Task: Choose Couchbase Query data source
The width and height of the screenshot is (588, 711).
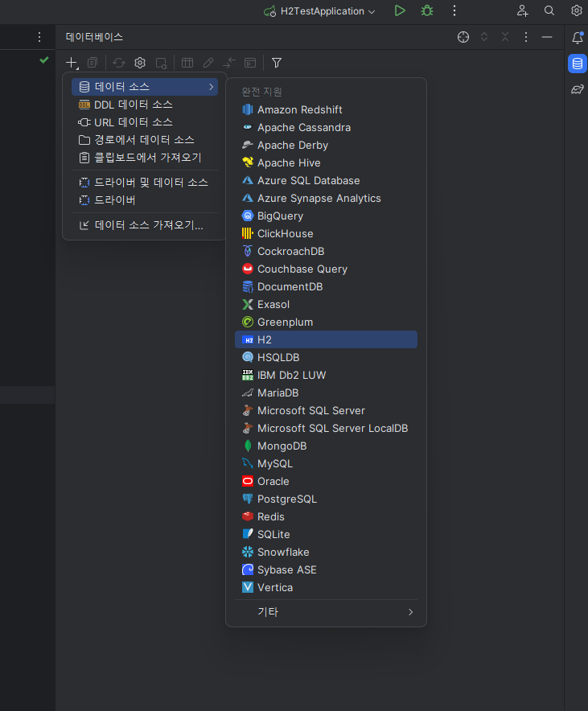Action: [x=326, y=269]
